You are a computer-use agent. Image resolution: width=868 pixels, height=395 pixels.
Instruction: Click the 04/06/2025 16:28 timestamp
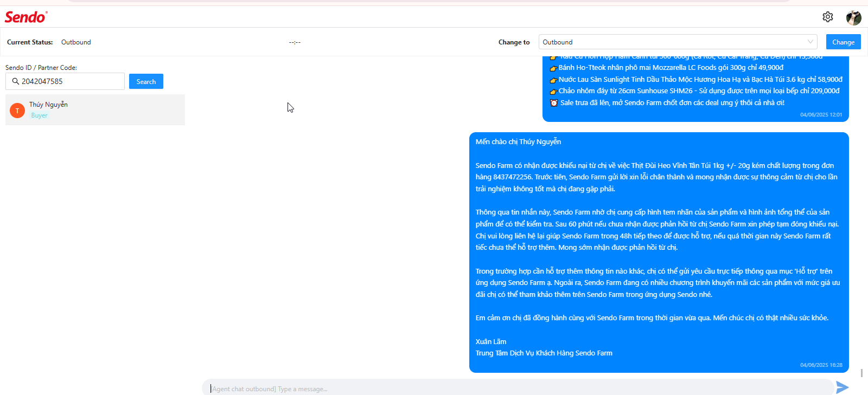(x=821, y=365)
